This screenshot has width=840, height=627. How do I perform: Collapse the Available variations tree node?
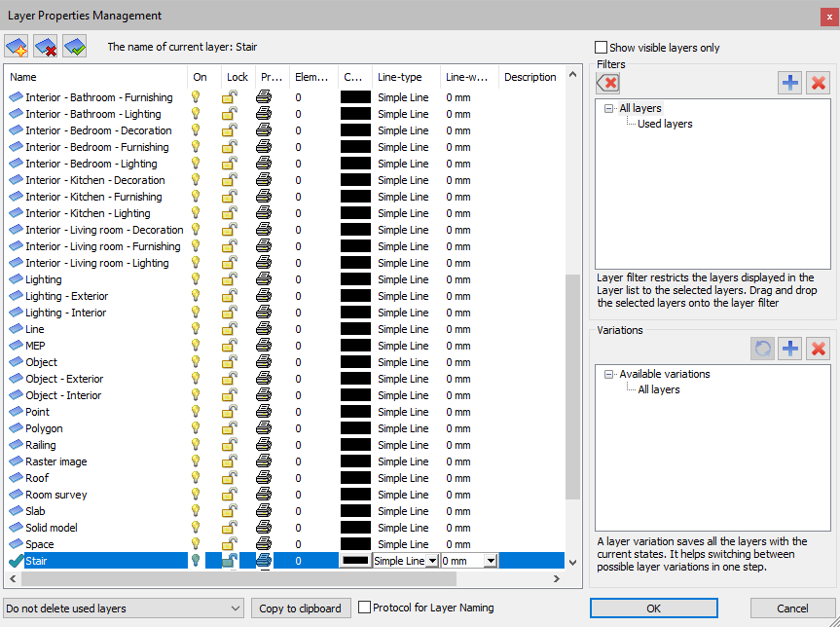(609, 374)
